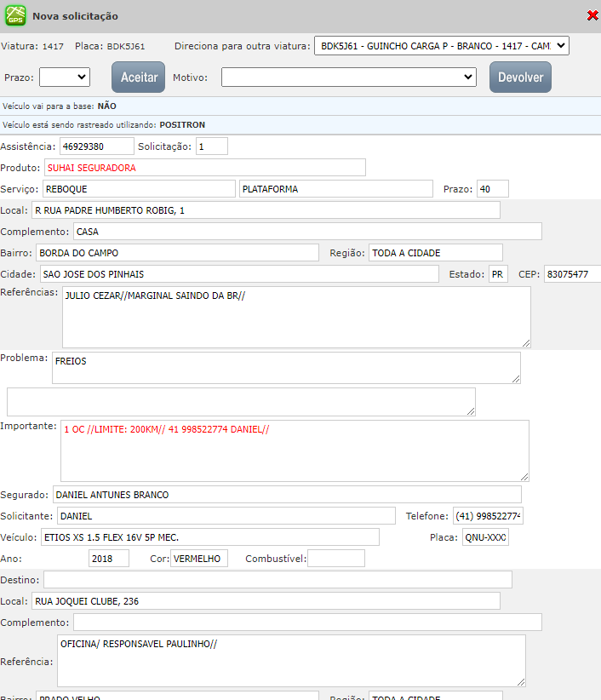Click into the Referências text area
Screen dimensions: 601x700
[x=296, y=317]
